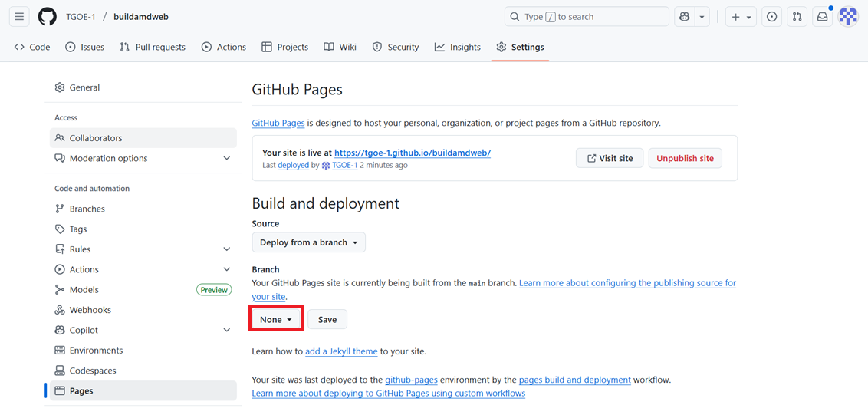Open the hamburger navigation menu

[x=19, y=17]
